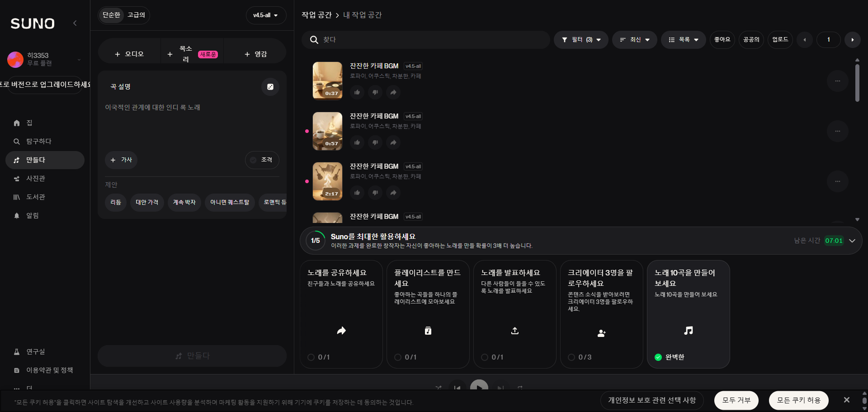Viewport: 868px width, 412px height.
Task: Add the 아니면 퀘스트랄 suggestion tag
Action: point(230,202)
